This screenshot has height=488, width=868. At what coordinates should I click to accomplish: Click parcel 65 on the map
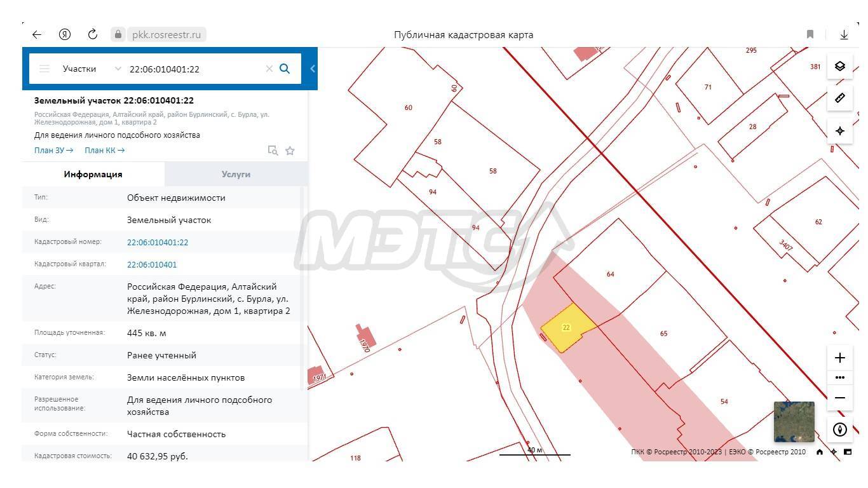click(x=663, y=333)
